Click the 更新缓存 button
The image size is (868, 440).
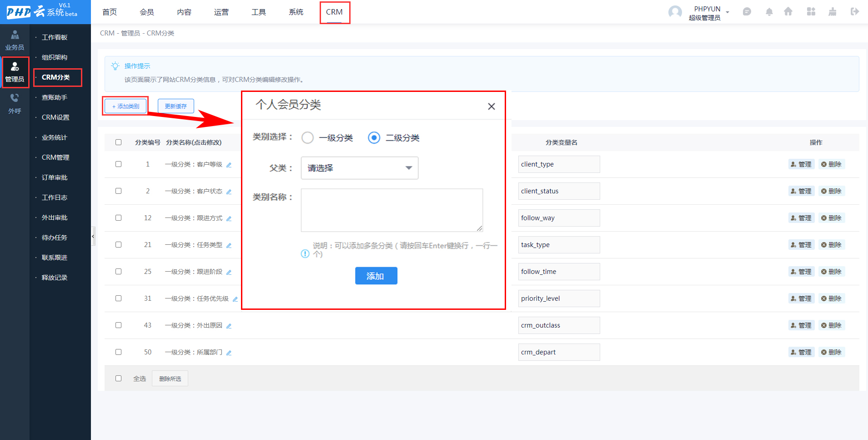point(176,106)
